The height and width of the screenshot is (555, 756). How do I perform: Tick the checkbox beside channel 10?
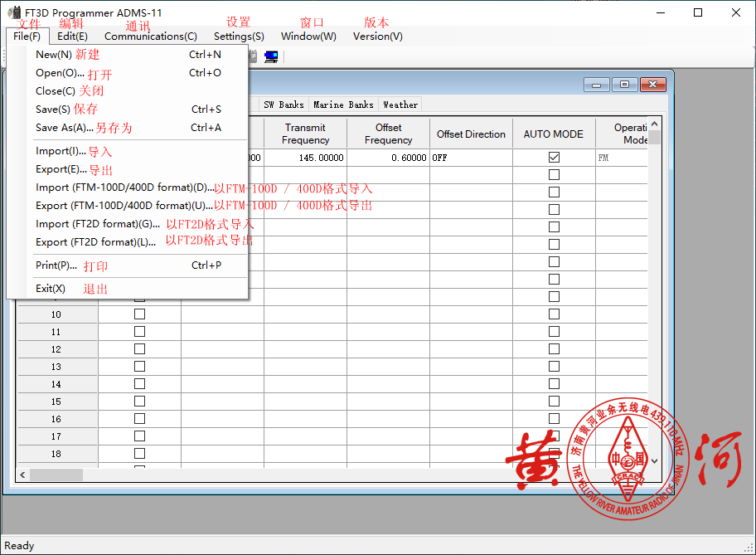click(x=139, y=314)
